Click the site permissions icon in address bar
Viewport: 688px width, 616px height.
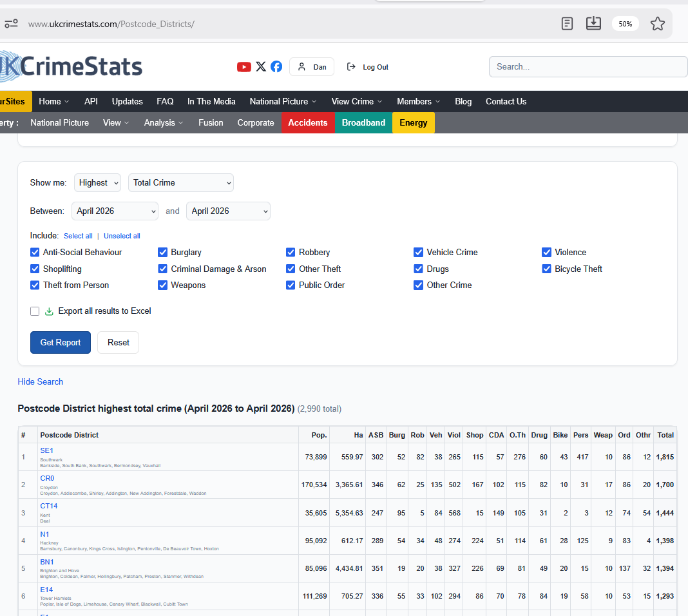11,24
